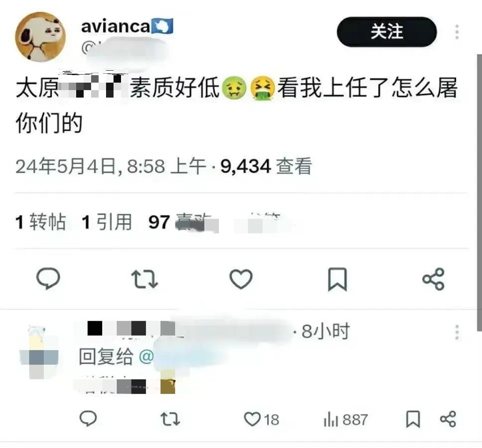Open the reply's 887 view analytics
The image size is (482, 448).
pos(346,420)
